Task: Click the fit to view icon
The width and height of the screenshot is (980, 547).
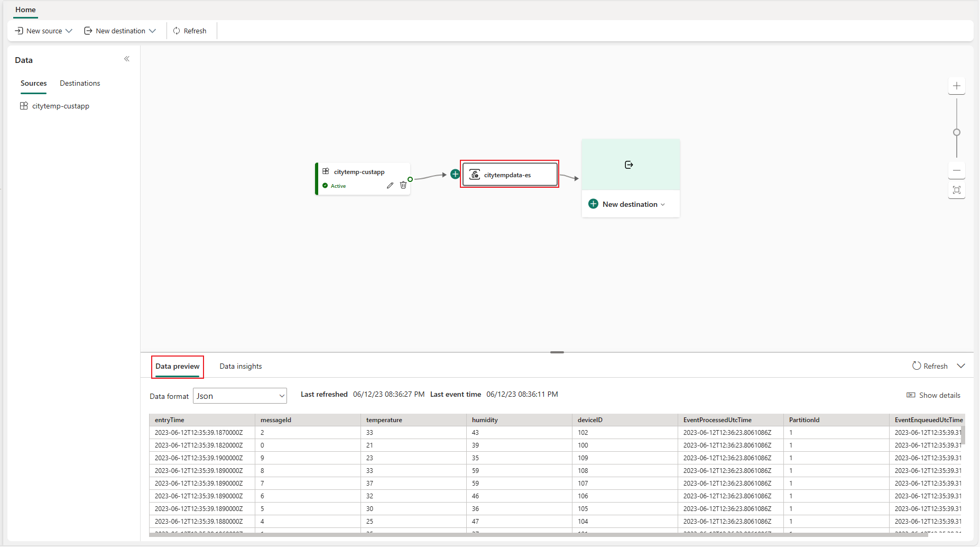Action: coord(956,190)
